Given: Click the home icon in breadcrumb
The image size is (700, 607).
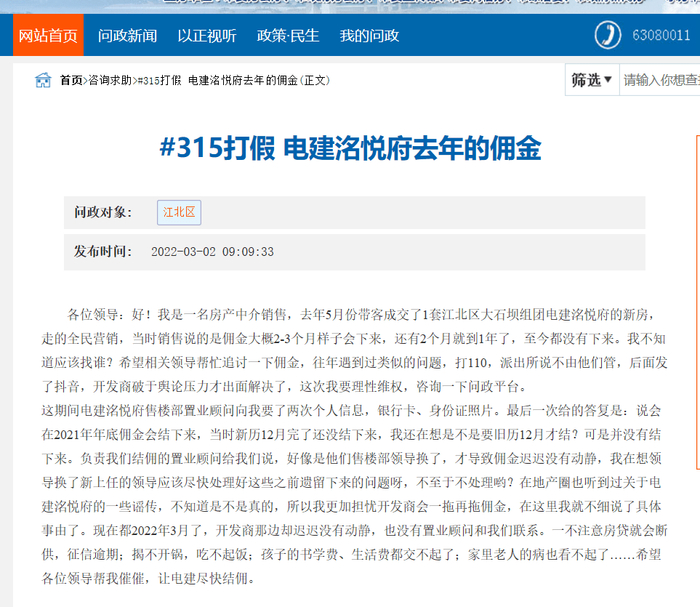Looking at the screenshot, I should point(43,80).
